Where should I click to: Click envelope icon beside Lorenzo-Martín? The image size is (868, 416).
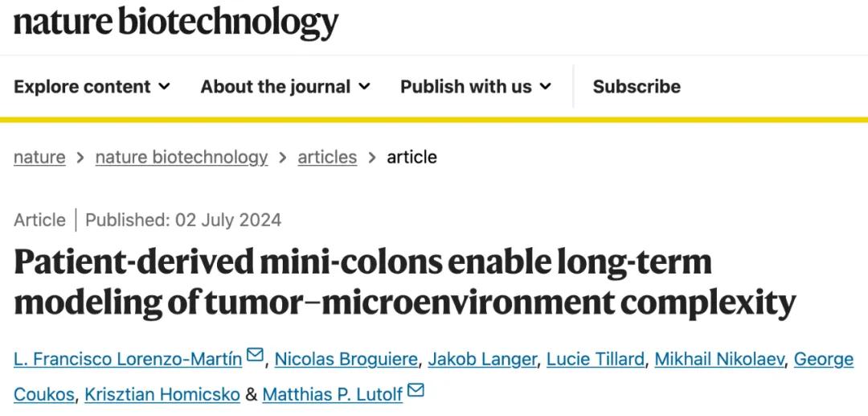[x=255, y=356]
